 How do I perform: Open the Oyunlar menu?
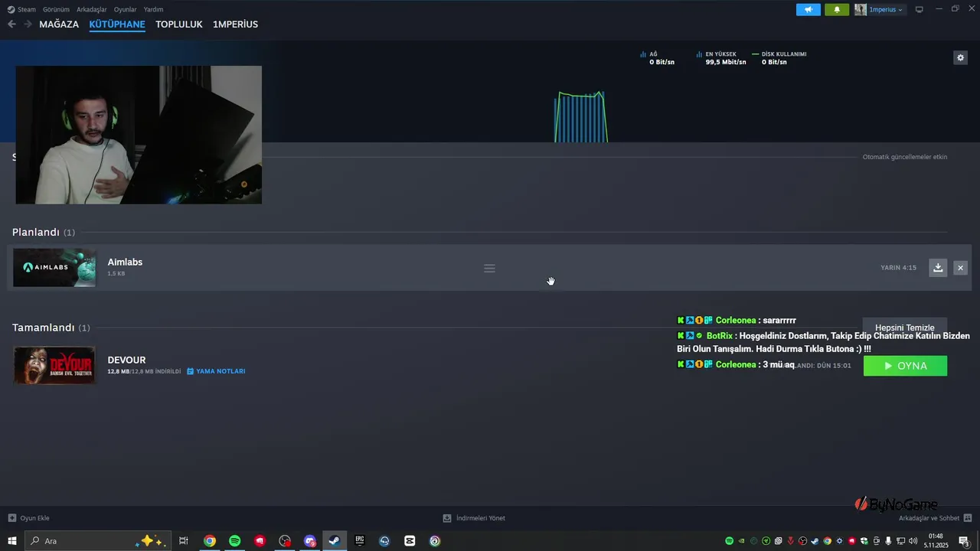126,10
